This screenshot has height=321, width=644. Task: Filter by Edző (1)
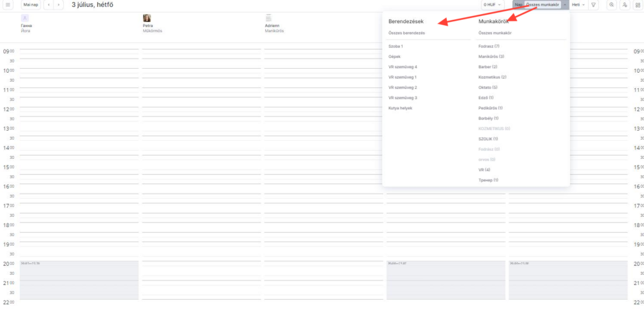486,98
